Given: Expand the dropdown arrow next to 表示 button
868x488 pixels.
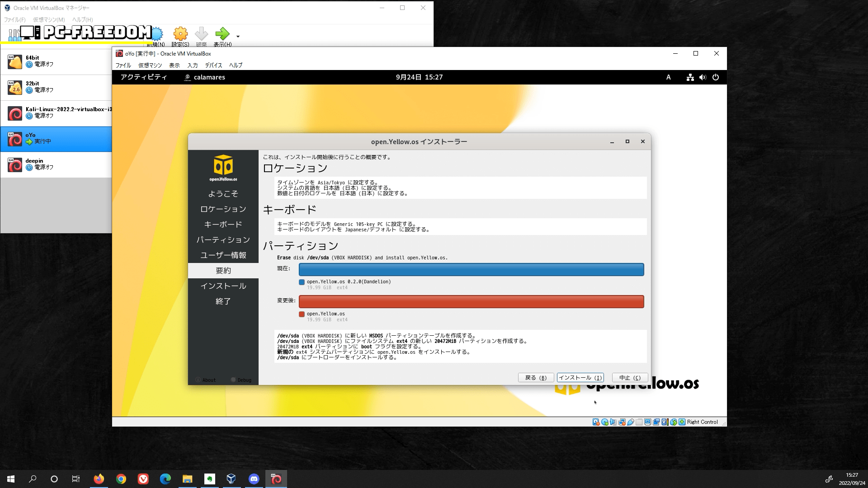Looking at the screenshot, I should tap(238, 36).
